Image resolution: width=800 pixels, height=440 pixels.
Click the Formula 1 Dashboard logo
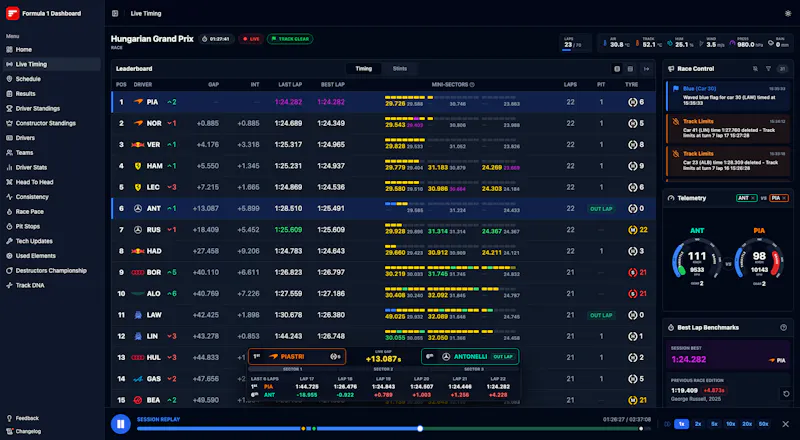coord(12,13)
